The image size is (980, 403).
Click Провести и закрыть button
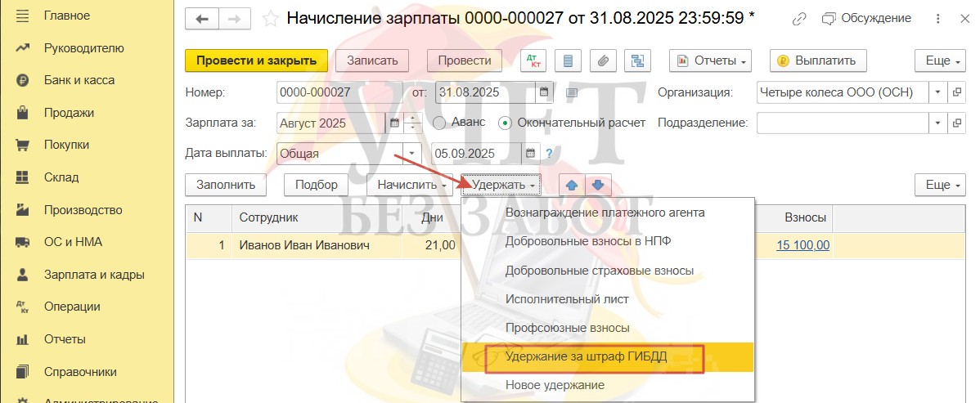[256, 60]
